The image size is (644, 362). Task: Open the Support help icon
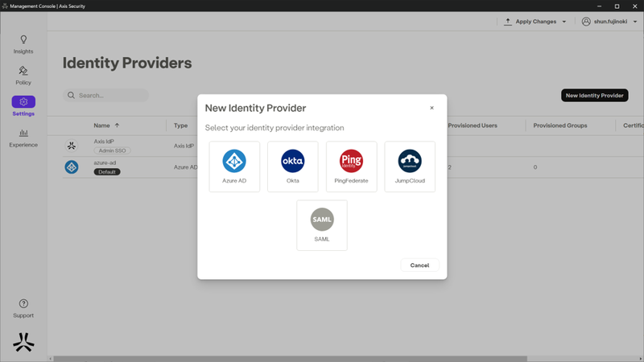coord(23,304)
